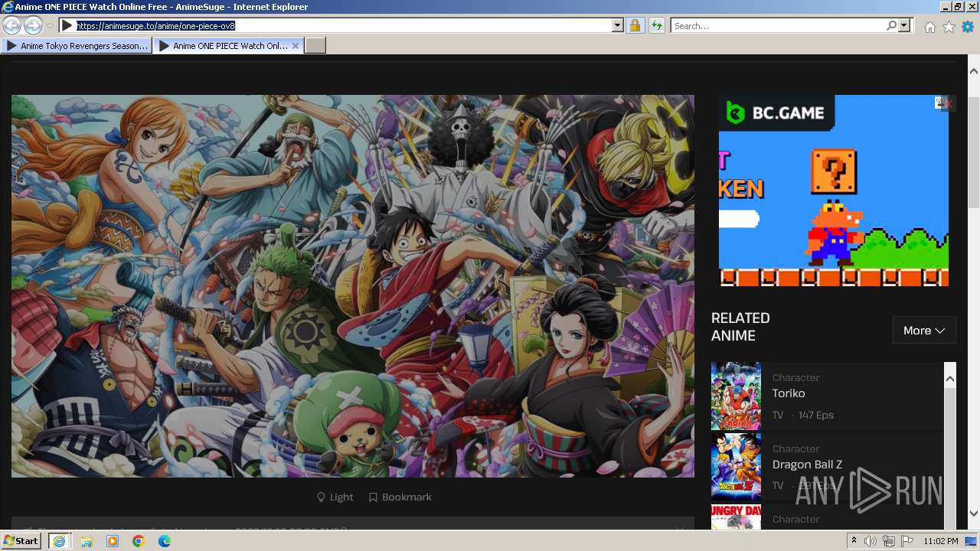Open the Tools gear menu
980x551 pixels.
tap(968, 27)
